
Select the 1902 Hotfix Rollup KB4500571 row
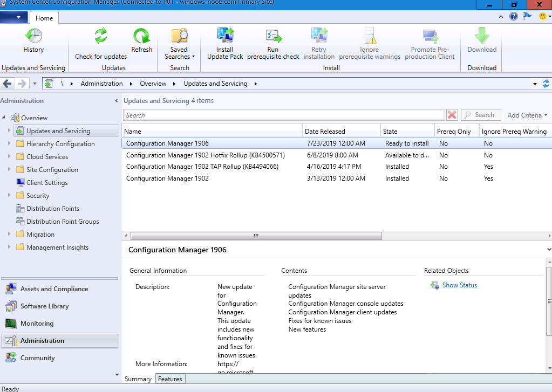[x=337, y=155]
